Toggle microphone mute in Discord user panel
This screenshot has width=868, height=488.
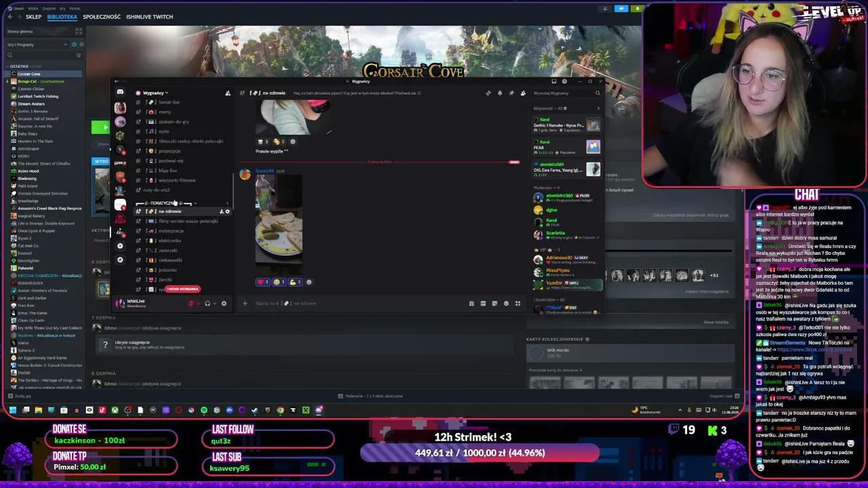(x=191, y=304)
